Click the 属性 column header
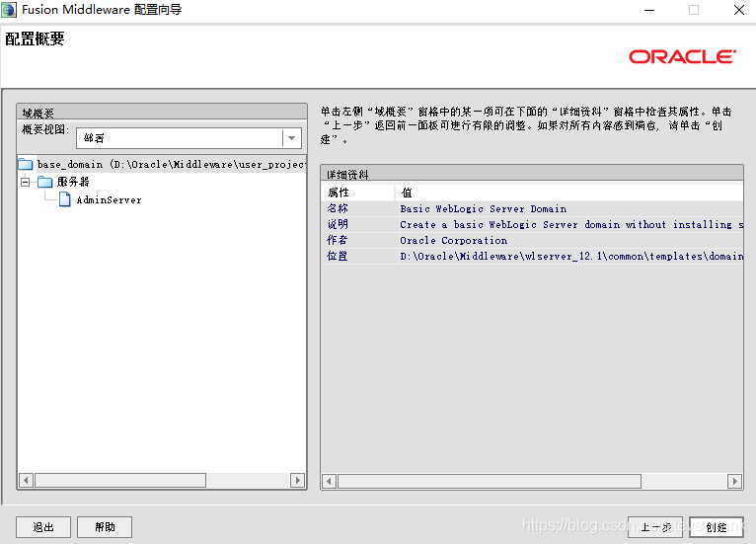This screenshot has height=544, width=756. point(358,193)
